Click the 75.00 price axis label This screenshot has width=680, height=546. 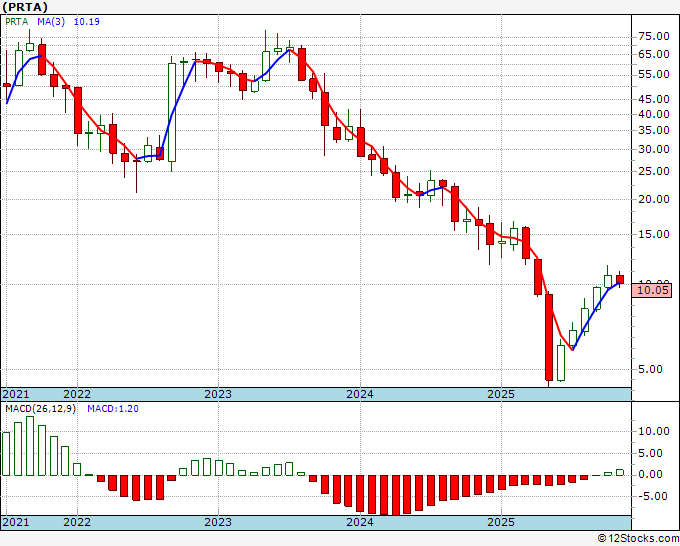click(654, 36)
